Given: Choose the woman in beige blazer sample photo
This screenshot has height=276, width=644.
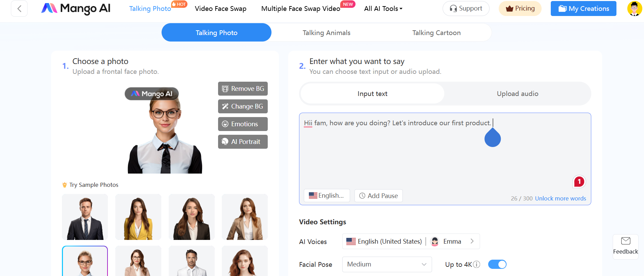Looking at the screenshot, I should pos(245,217).
